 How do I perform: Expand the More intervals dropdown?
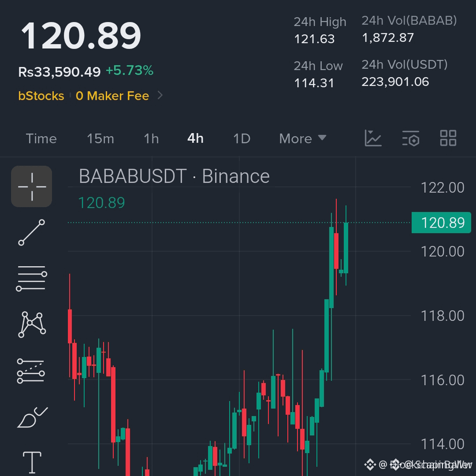[303, 139]
